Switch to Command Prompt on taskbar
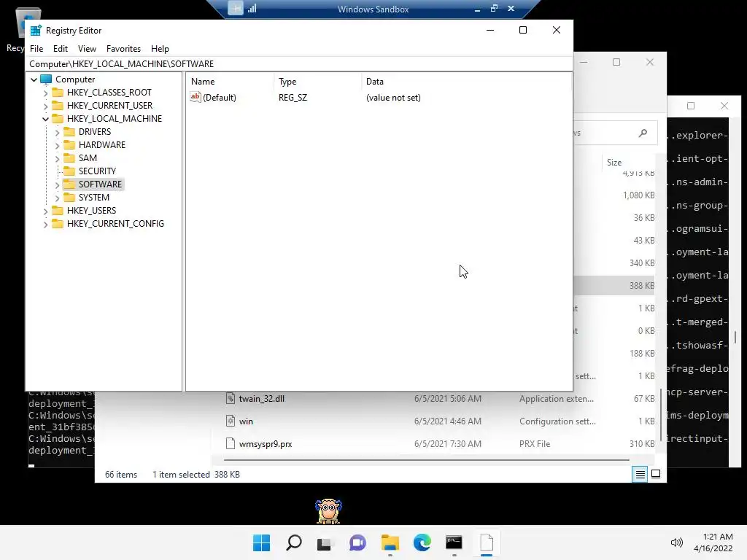The image size is (747, 560). (x=454, y=542)
